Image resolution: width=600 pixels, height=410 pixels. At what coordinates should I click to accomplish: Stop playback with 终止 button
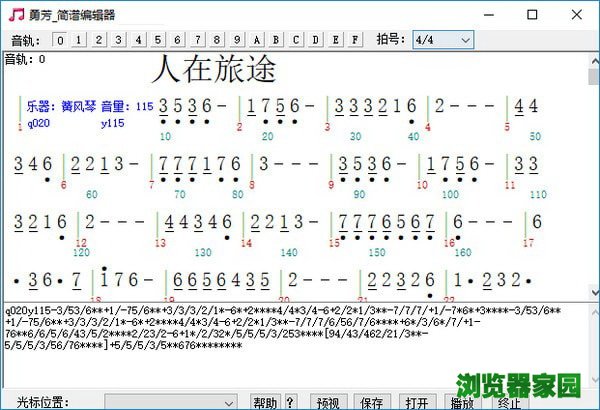pos(508,402)
